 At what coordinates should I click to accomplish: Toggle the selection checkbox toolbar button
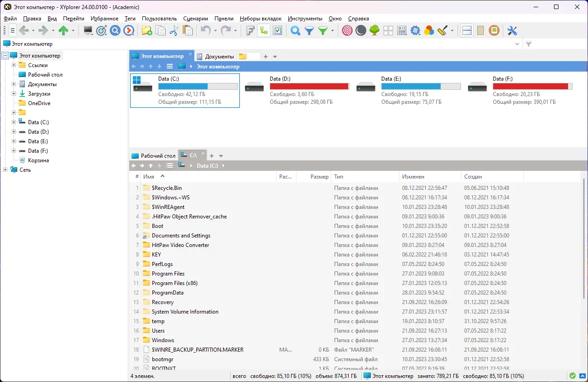coord(277,30)
